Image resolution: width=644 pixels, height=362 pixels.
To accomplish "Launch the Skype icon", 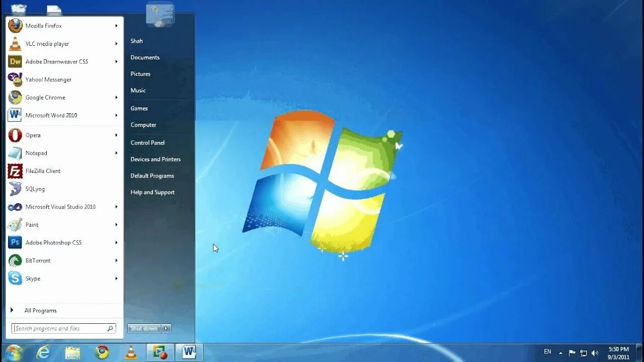I will coord(15,279).
